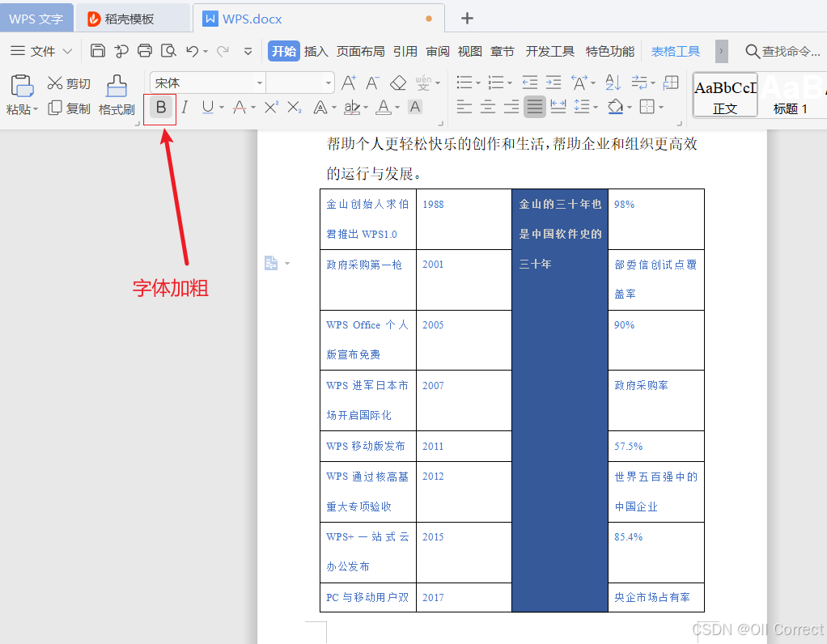827x644 pixels.
Task: Open the font name dropdown (宋体)
Action: pos(260,83)
